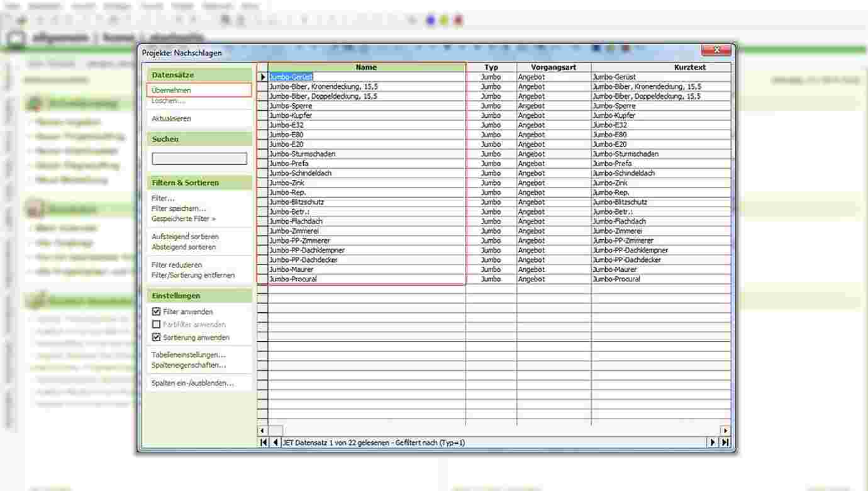Click 'Übernehmen' to apply record
868x491 pixels.
coord(172,91)
